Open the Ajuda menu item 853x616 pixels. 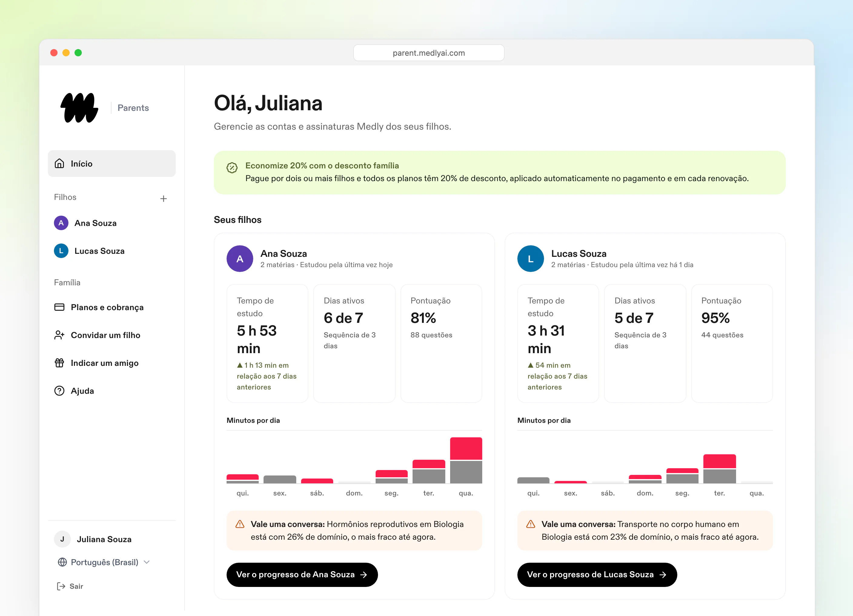(112, 391)
